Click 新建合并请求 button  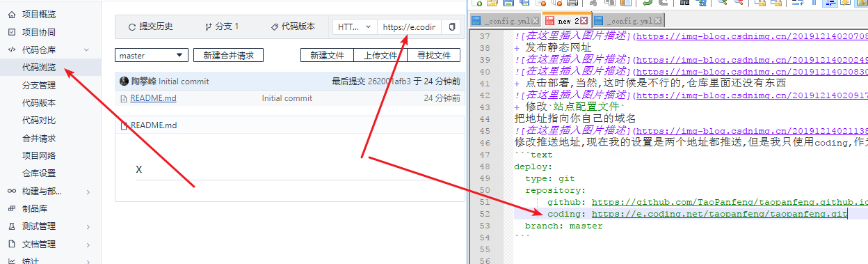[229, 55]
